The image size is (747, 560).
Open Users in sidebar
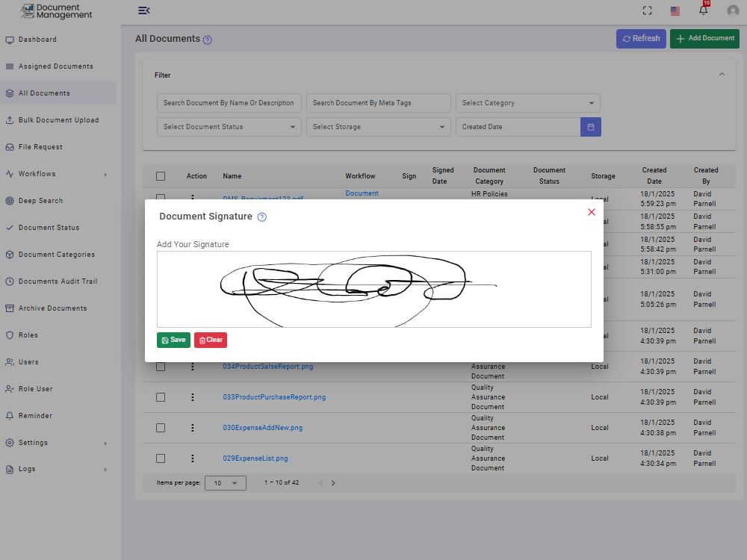pos(28,362)
